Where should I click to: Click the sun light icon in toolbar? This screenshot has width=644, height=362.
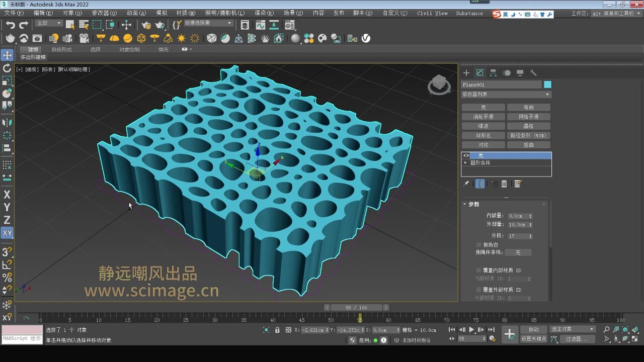(181, 38)
